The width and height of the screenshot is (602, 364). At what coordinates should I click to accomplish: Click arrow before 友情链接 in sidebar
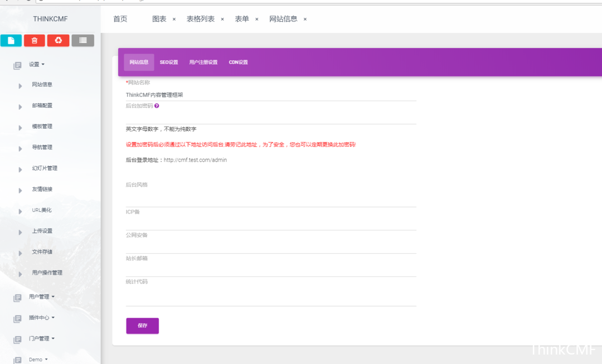21,191
